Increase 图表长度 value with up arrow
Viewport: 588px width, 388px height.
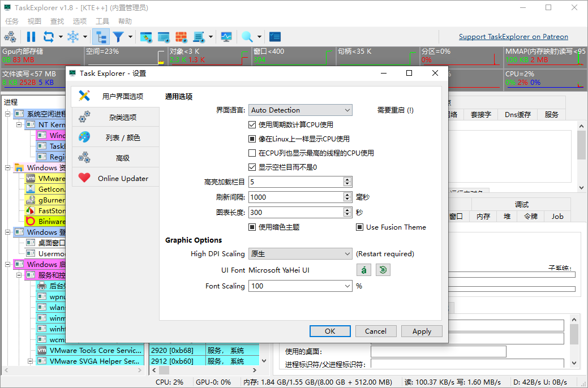click(x=347, y=210)
